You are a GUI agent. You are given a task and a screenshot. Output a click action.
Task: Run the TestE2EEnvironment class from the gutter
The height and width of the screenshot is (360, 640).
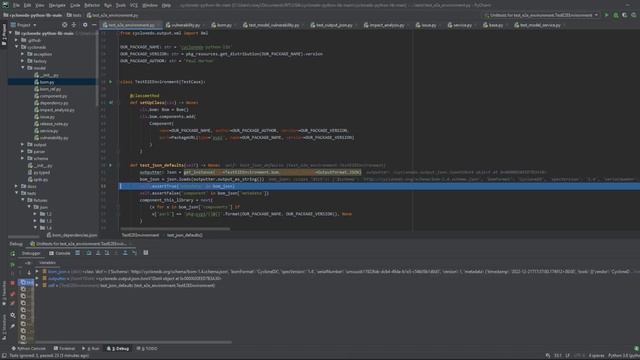(x=110, y=82)
